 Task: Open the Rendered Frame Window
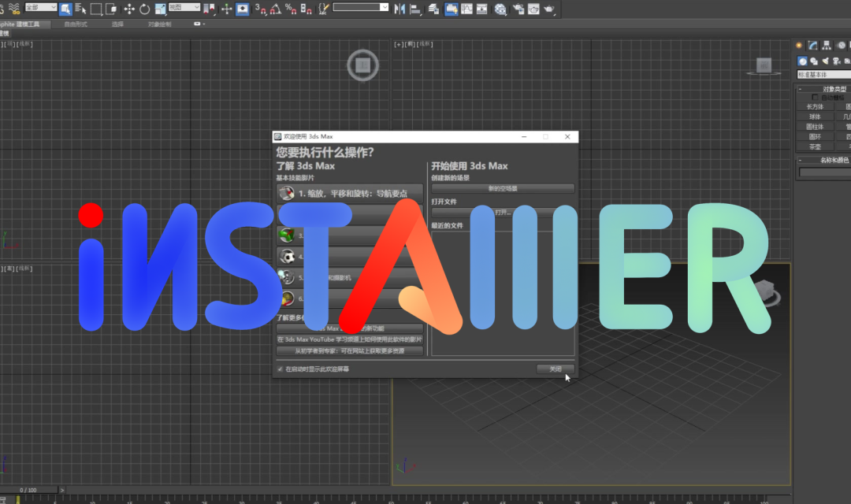click(x=533, y=9)
